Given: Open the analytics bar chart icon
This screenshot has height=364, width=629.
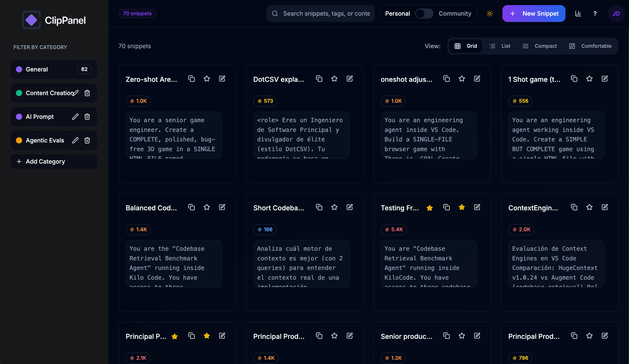Looking at the screenshot, I should (578, 14).
